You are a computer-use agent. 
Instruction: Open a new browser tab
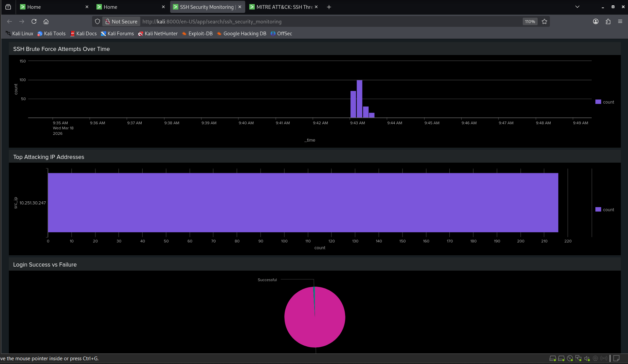[329, 7]
